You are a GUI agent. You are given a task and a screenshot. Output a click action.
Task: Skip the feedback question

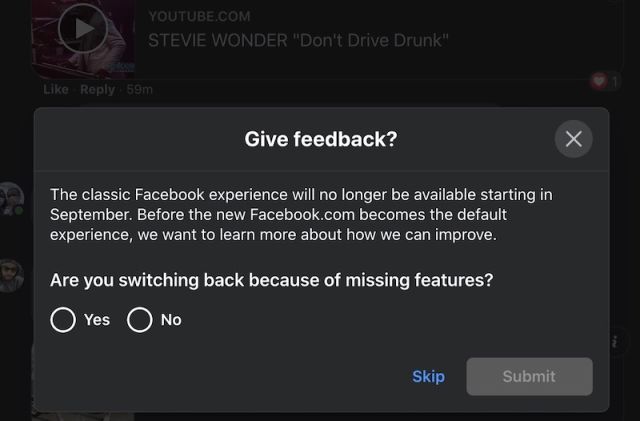(x=428, y=376)
